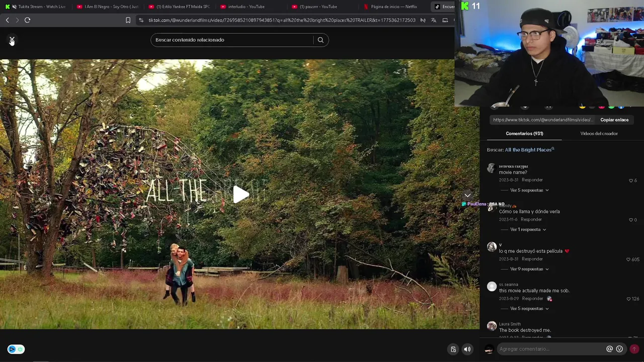Select the video URL text field
Viewport: 644px width, 362px height.
click(x=543, y=120)
